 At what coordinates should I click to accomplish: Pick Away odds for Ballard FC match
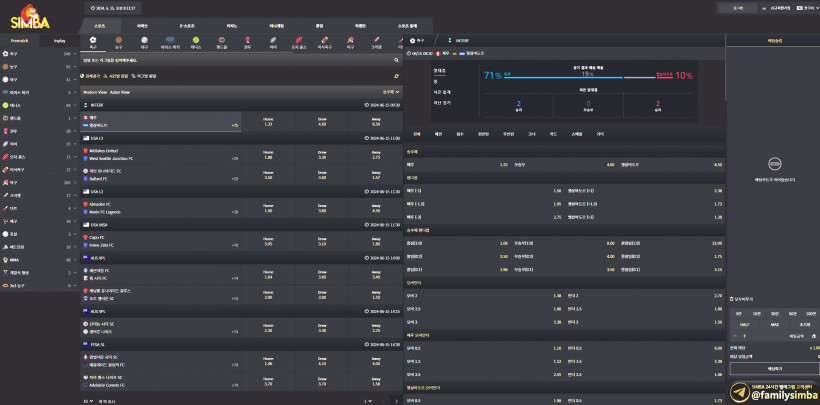point(376,175)
